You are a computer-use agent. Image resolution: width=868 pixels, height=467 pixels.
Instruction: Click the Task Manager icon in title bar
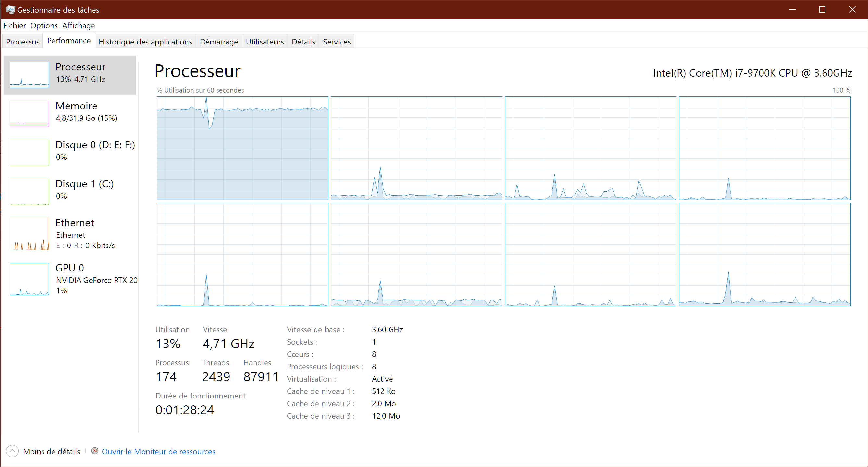tap(10, 9)
